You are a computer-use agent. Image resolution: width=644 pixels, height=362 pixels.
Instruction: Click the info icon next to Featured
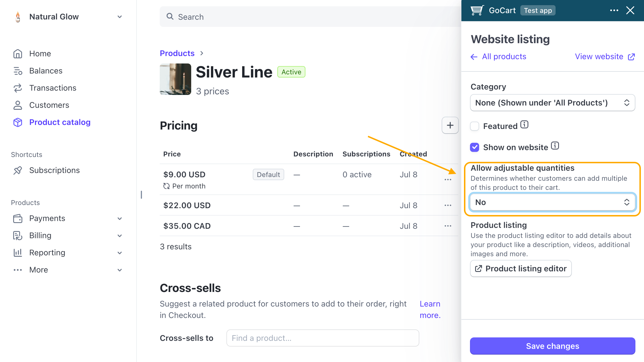point(524,125)
